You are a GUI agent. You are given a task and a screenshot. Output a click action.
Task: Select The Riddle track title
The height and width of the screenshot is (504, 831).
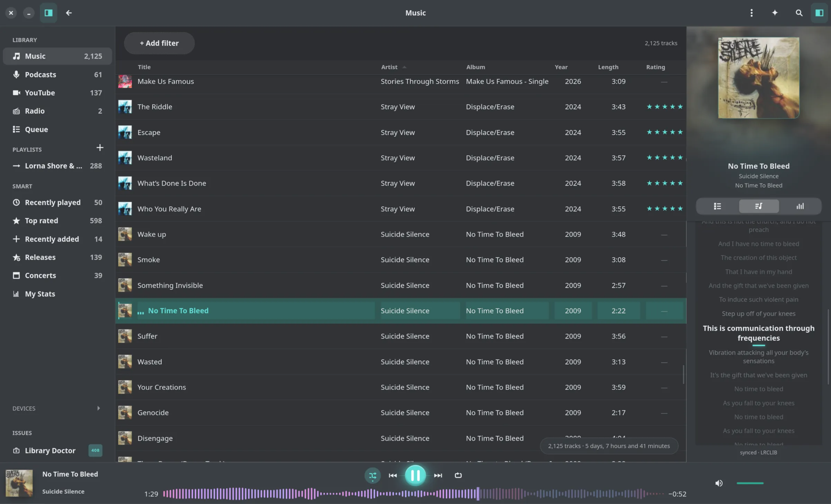[154, 107]
